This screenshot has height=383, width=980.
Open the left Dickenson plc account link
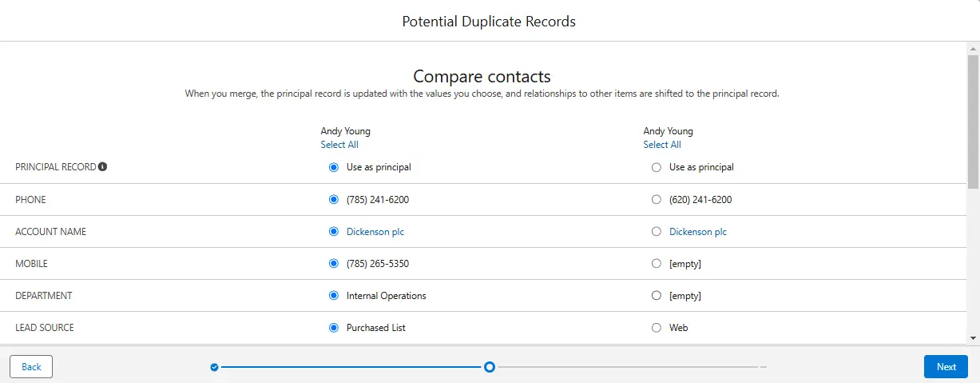[375, 232]
